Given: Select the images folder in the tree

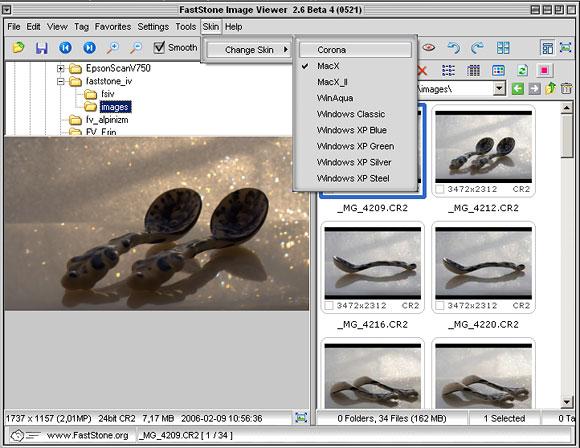Looking at the screenshot, I should (x=115, y=107).
